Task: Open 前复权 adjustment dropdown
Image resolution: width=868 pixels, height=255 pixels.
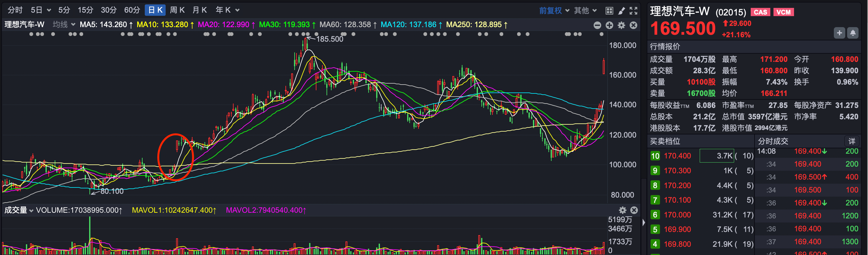Action: 554,11
